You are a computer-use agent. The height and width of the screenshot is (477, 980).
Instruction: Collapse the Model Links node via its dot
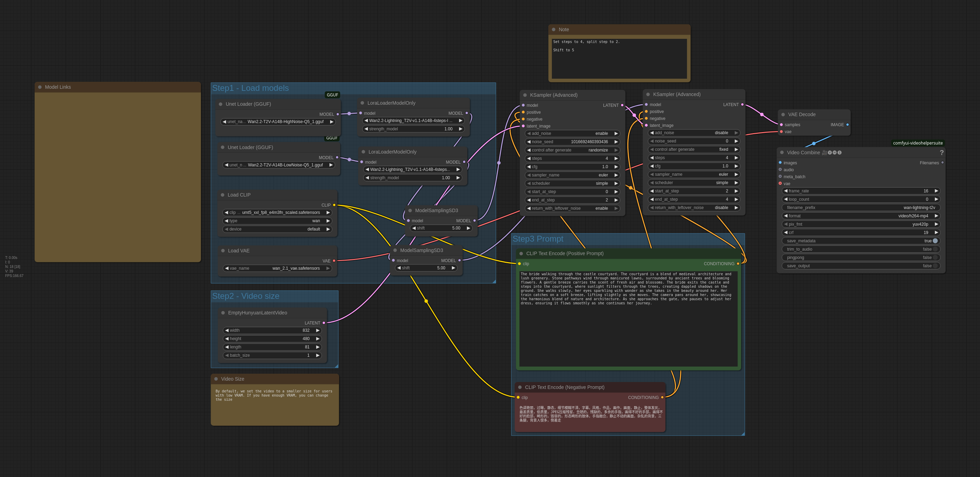(40, 87)
